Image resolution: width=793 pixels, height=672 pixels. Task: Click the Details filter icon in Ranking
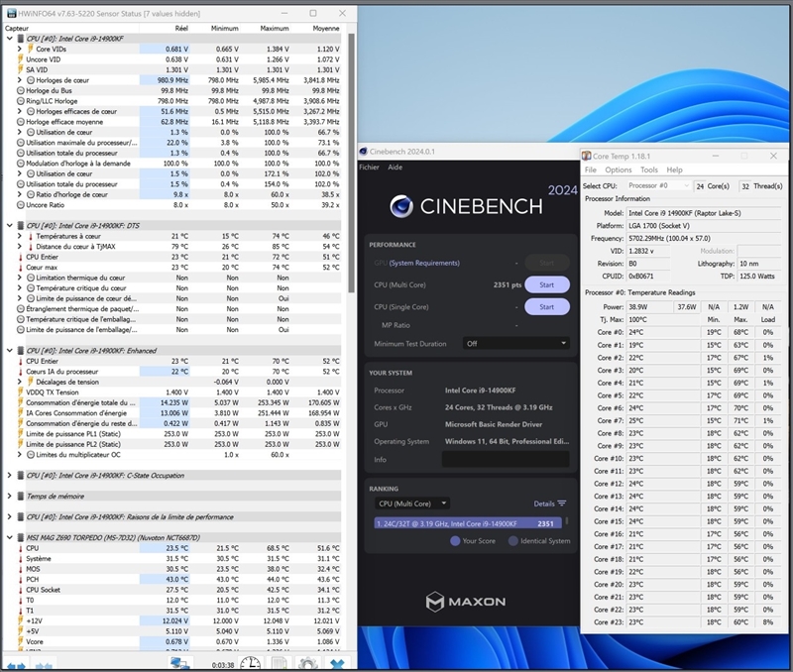[x=562, y=504]
